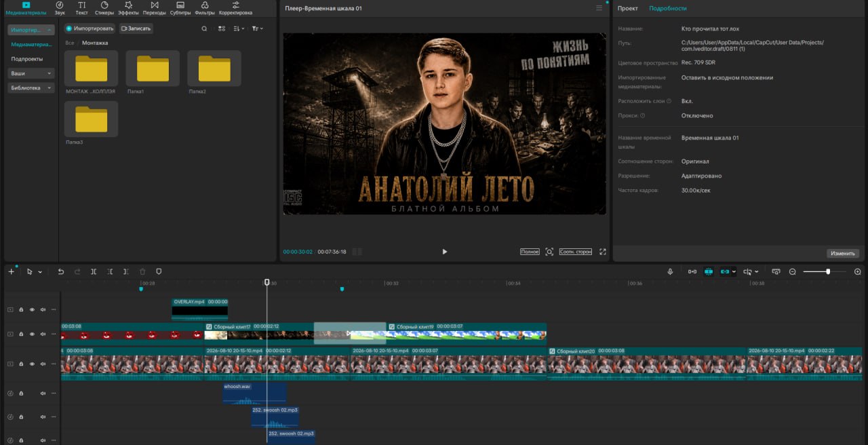Hide the OVERLAY.mp4 track with eye icon

click(32, 309)
